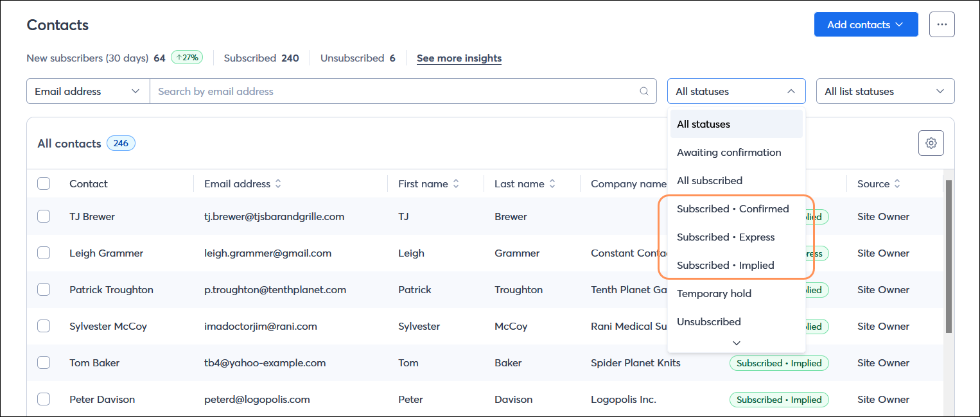Click the search magnifier in the email field
Image resolution: width=980 pixels, height=417 pixels.
[643, 91]
